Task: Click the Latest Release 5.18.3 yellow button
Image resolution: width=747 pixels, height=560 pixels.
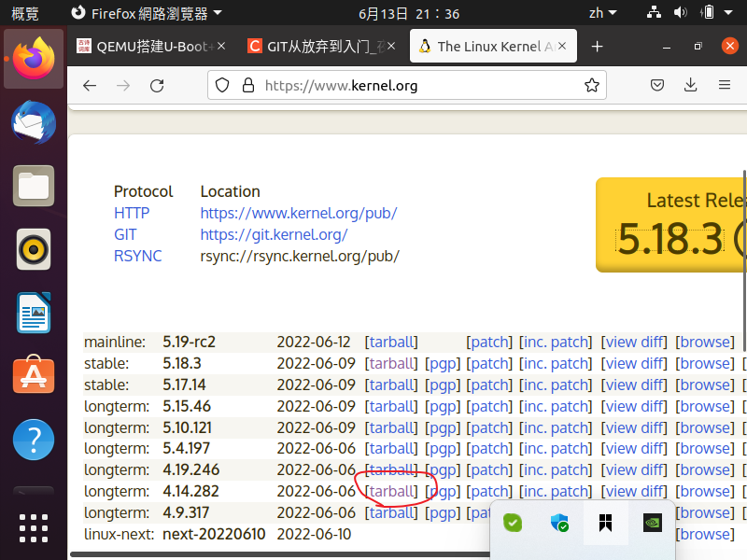Action: click(x=670, y=225)
